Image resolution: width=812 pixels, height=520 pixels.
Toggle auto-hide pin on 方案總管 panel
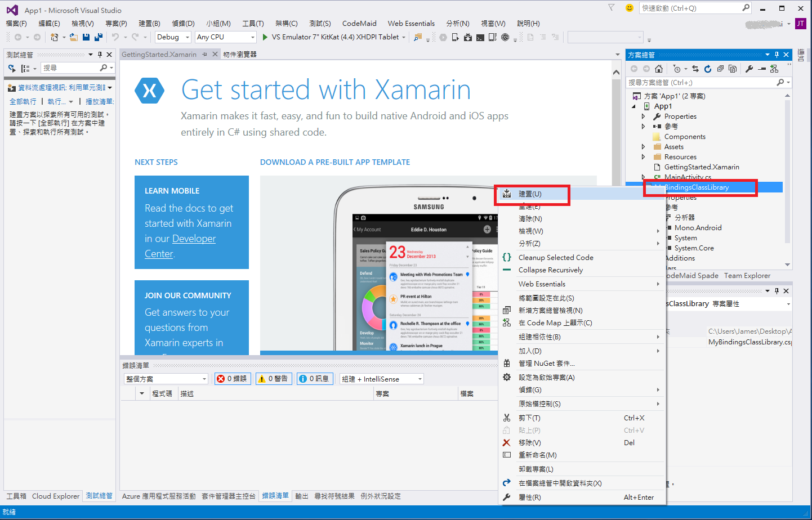[777, 55]
